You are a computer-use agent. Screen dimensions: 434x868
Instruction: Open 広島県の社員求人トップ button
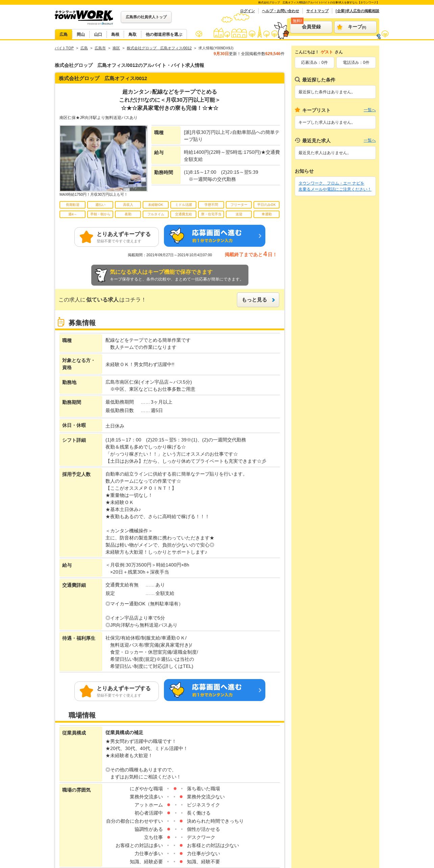click(x=146, y=17)
